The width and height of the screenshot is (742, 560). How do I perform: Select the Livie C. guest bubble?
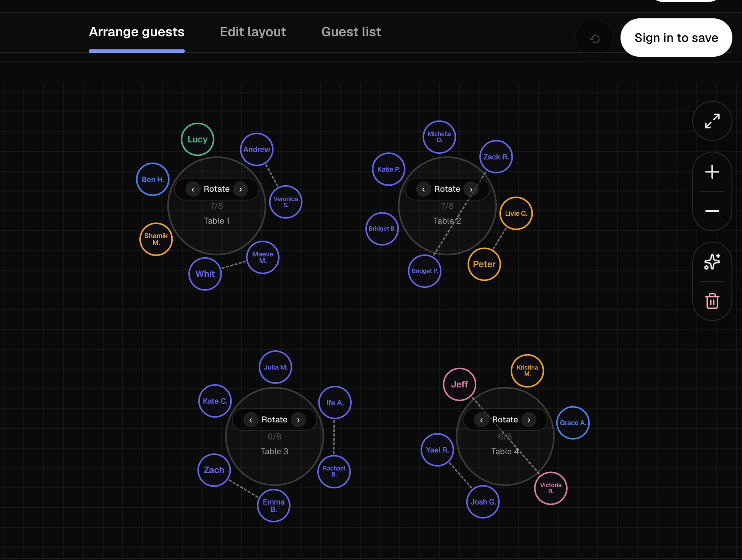516,214
